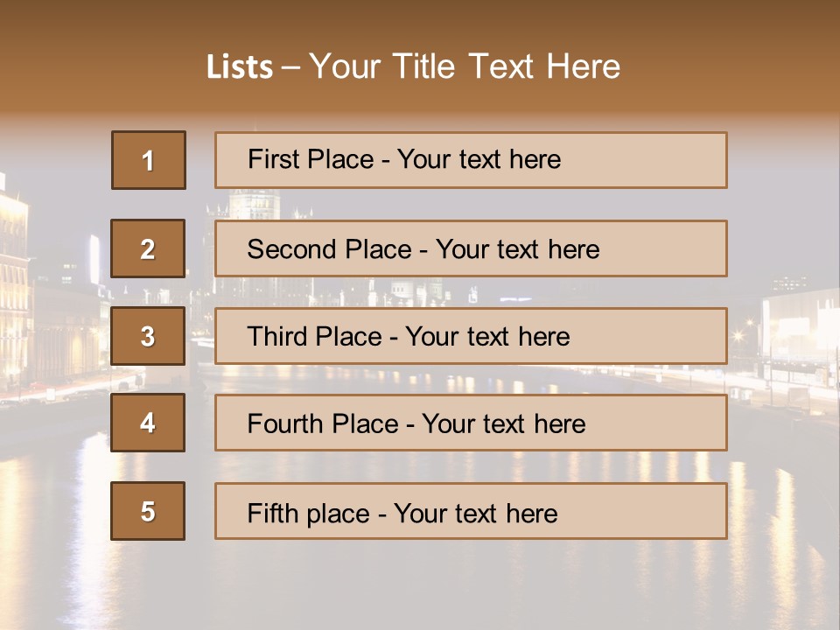The height and width of the screenshot is (630, 840).
Task: Click the lit building at left edge
Action: tap(14, 283)
